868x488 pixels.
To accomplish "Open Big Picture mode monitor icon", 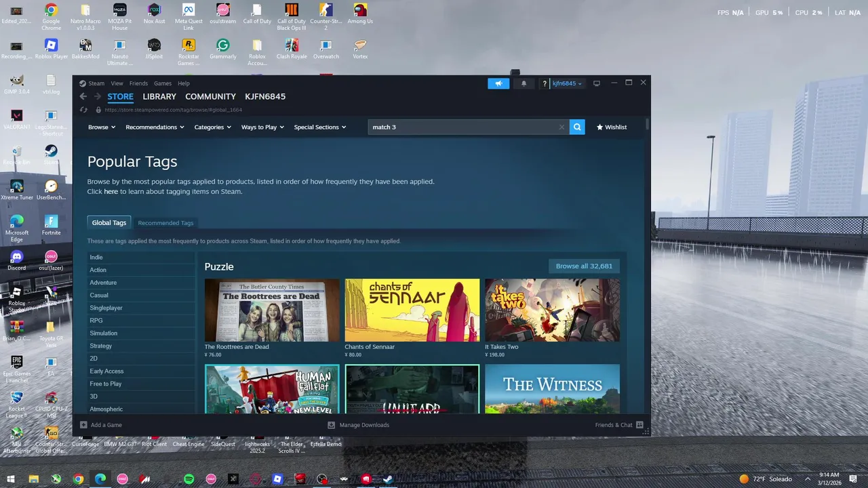I will (597, 83).
